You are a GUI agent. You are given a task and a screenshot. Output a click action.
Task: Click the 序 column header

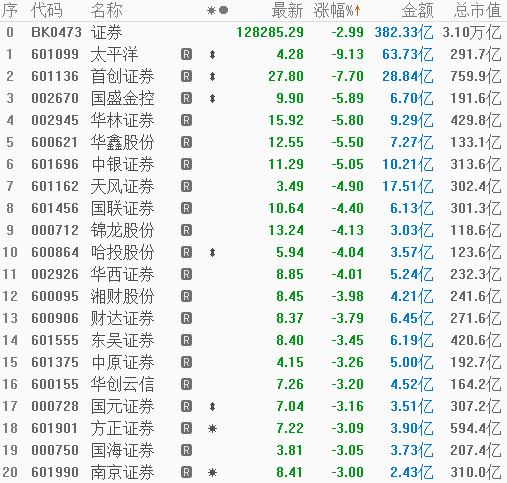[x=9, y=10]
